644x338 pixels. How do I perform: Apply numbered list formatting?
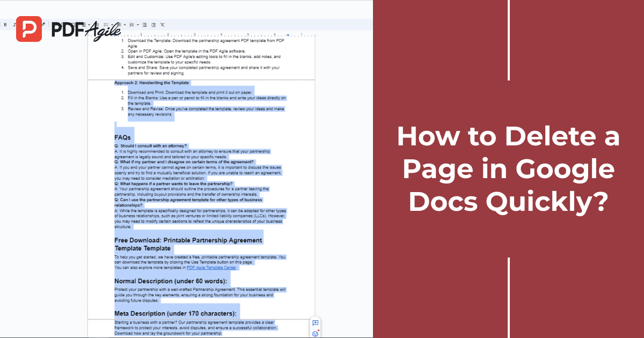pos(132,25)
